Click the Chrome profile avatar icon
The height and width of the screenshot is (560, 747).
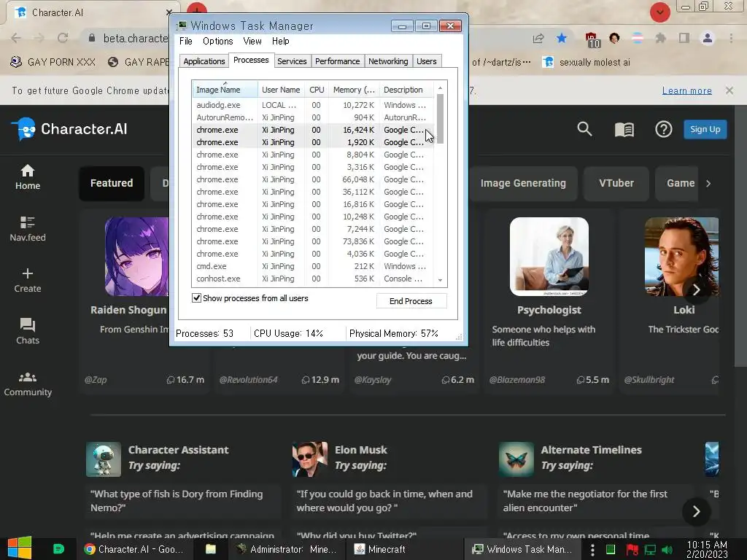(x=708, y=38)
